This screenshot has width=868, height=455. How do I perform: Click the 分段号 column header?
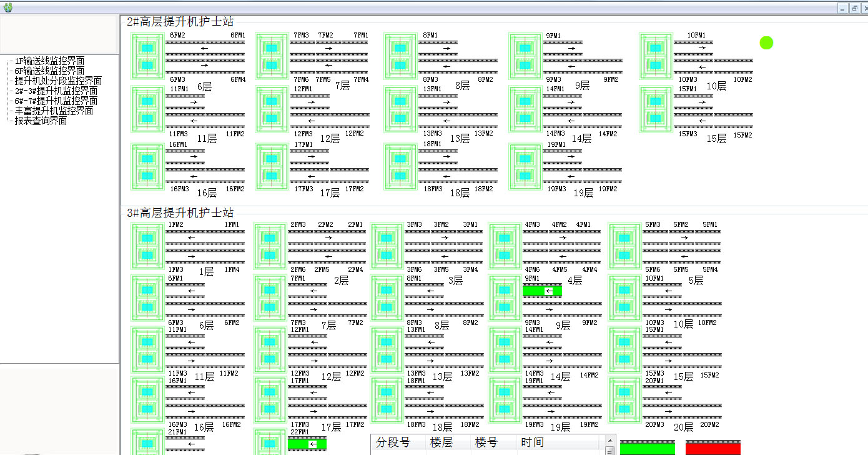tap(393, 442)
